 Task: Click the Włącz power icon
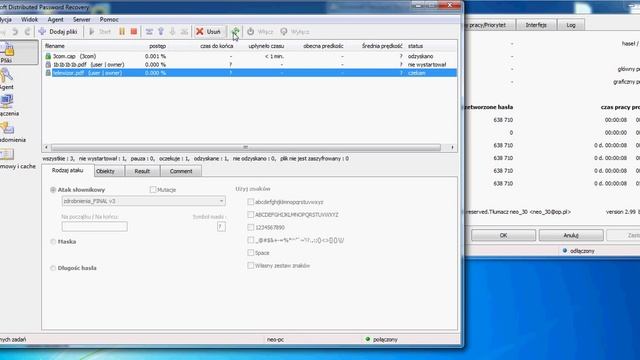click(x=251, y=31)
